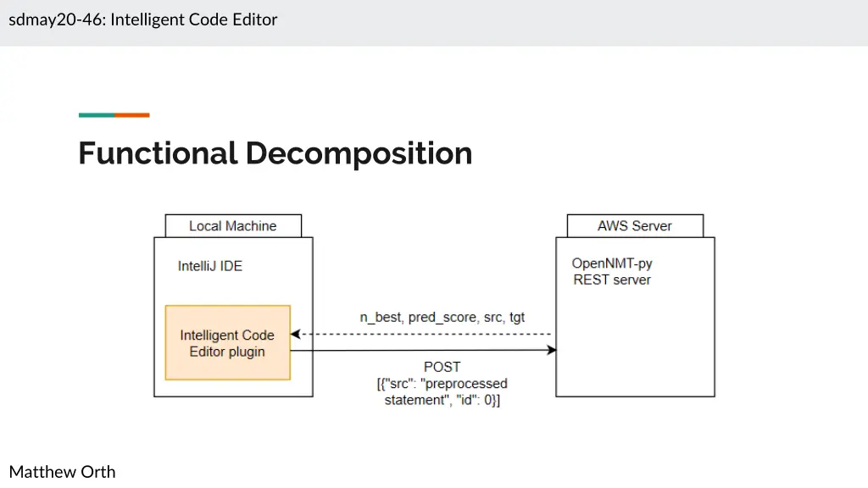The height and width of the screenshot is (488, 868).
Task: Click the middle of the dashed response line
Action: tap(424, 334)
